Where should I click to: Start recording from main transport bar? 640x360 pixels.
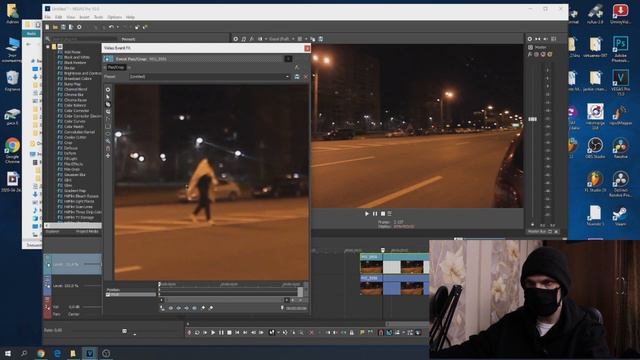pyautogui.click(x=189, y=333)
